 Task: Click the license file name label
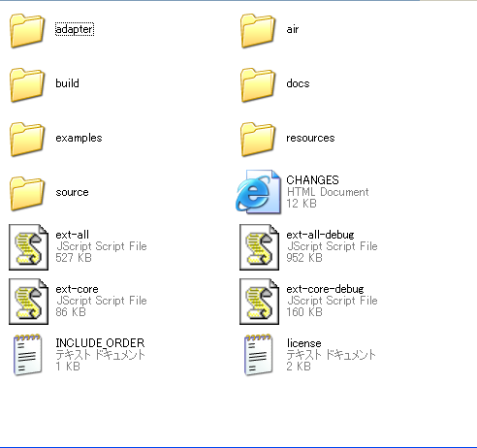(303, 343)
